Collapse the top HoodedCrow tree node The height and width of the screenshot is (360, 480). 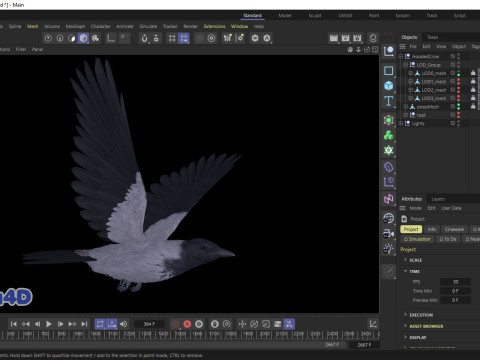(x=401, y=56)
